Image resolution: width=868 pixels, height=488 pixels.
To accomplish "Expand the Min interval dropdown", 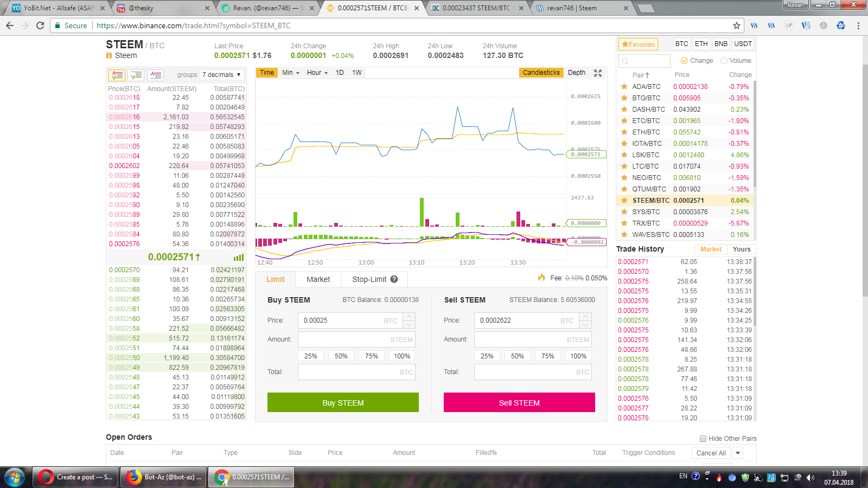I will (x=291, y=73).
